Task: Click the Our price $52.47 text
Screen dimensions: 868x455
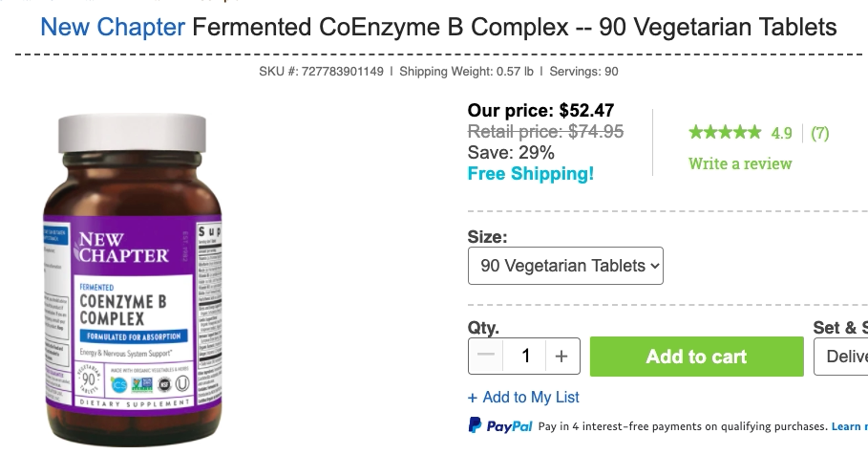Action: tap(540, 111)
